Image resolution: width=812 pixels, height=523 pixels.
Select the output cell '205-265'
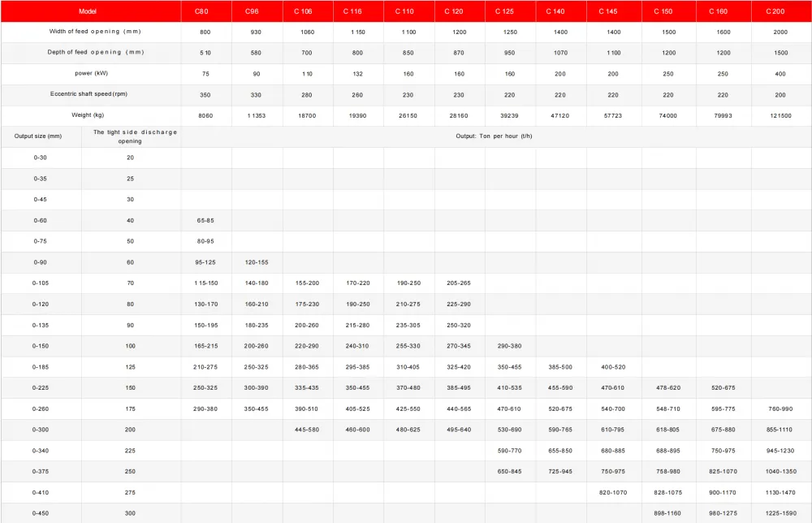tap(458, 283)
